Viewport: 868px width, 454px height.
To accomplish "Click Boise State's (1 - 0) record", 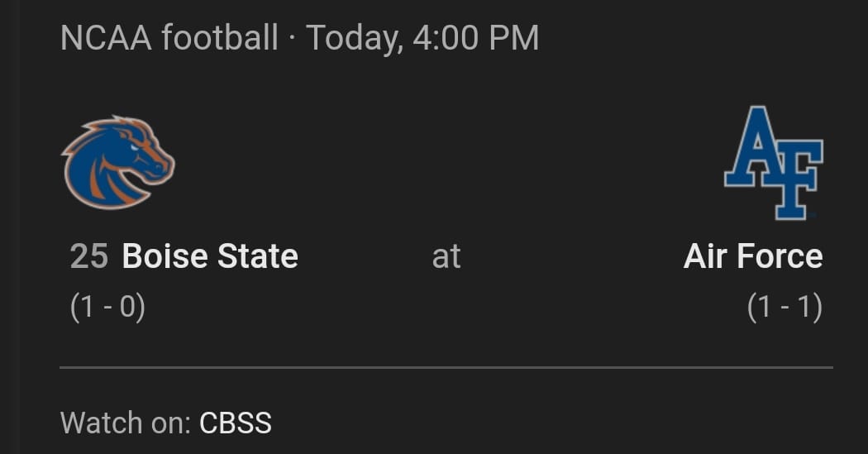I will [x=107, y=308].
